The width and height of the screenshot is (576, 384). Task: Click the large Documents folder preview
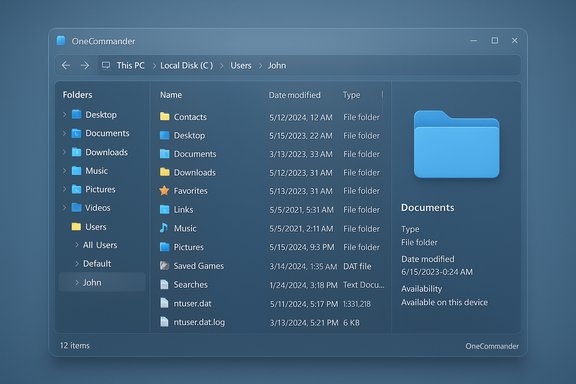pos(457,144)
